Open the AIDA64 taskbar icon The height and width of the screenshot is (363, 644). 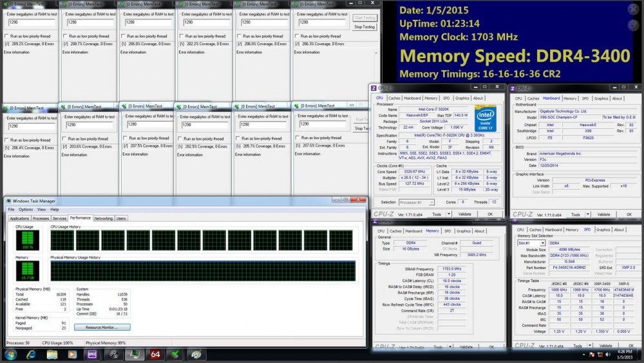(155, 355)
